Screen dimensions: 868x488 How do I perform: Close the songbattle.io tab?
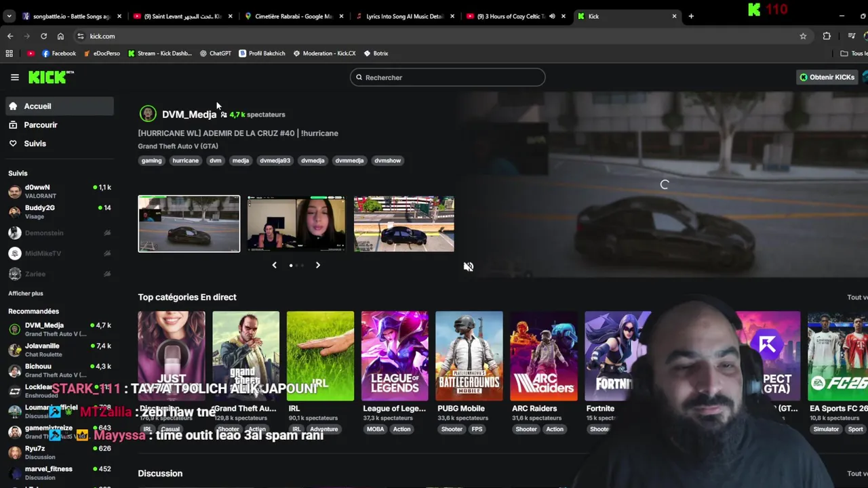pos(119,16)
